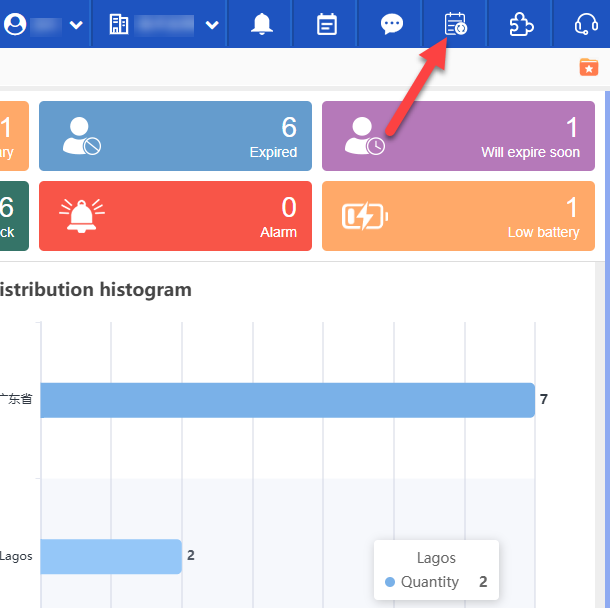Click the headset support icon
Viewport: 610px width, 608px height.
pos(586,24)
